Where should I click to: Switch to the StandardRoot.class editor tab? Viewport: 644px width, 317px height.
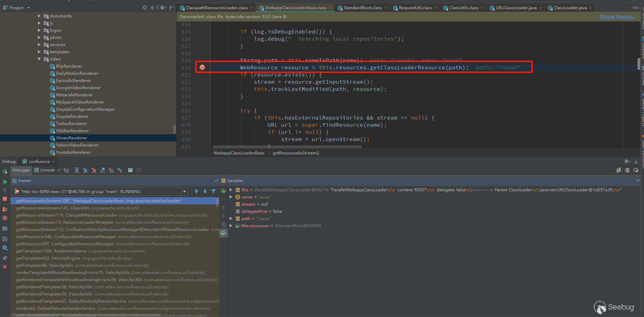coord(362,8)
